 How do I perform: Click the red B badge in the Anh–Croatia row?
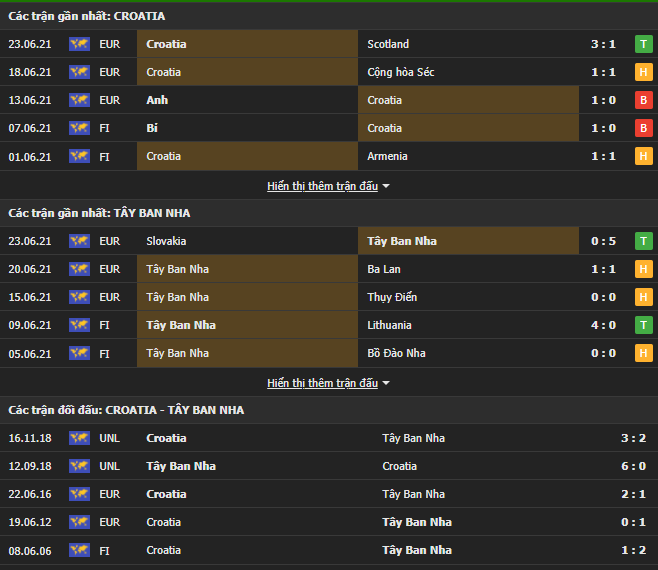(x=643, y=100)
